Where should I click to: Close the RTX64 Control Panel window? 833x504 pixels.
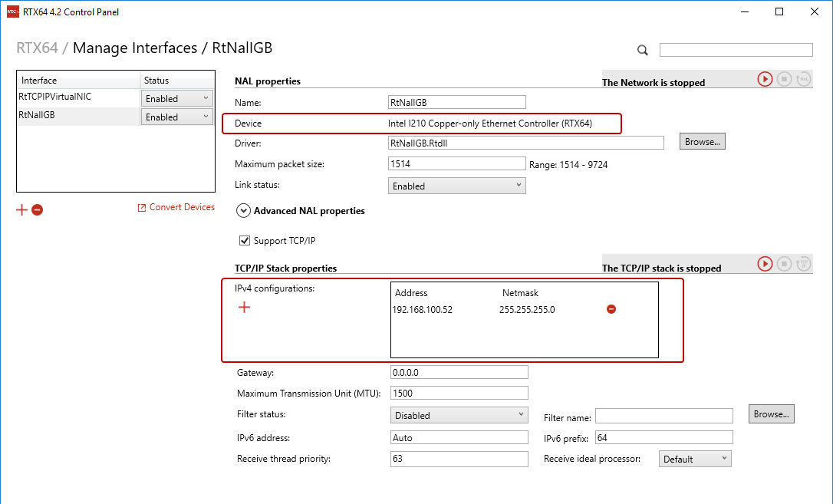(x=815, y=12)
